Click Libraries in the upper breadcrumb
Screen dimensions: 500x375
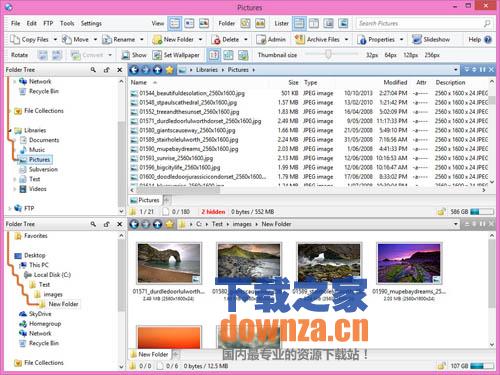tap(207, 70)
